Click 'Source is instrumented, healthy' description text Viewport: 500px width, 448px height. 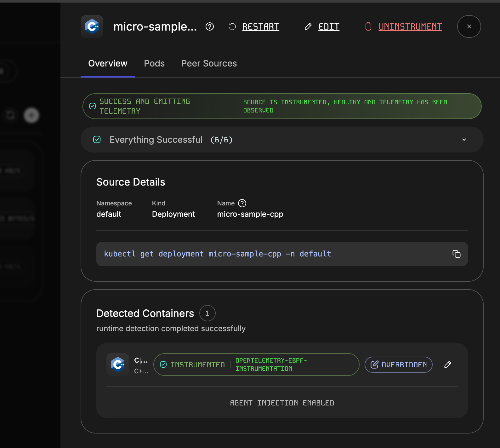point(345,106)
